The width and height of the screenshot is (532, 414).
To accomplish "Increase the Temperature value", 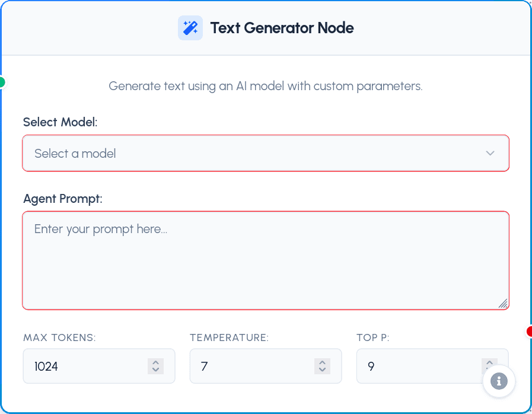I will 322,362.
